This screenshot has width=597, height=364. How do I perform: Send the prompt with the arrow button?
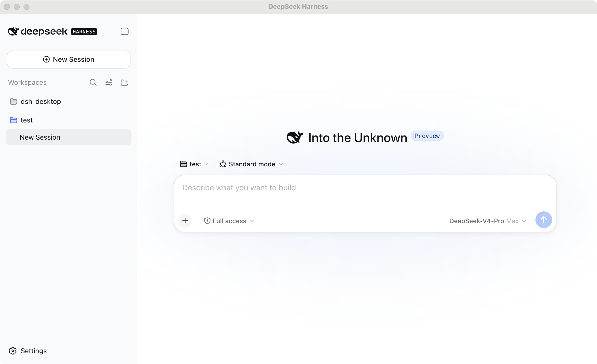click(544, 220)
